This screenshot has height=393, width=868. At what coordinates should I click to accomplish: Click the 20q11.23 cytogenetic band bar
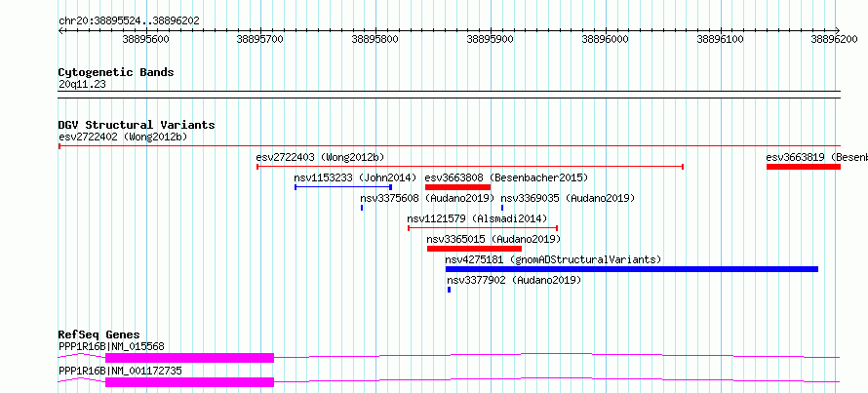450,95
